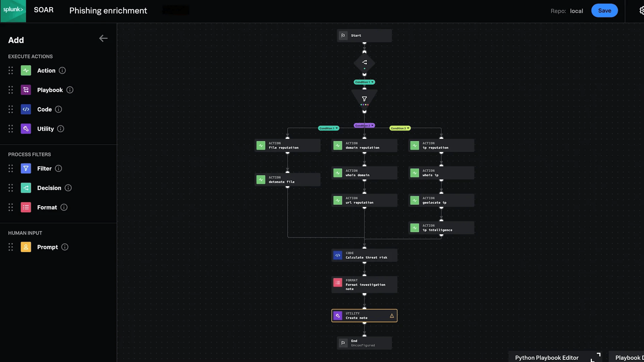Screen dimensions: 644x362
Task: Select the geolocate ip action block
Action: click(x=441, y=200)
